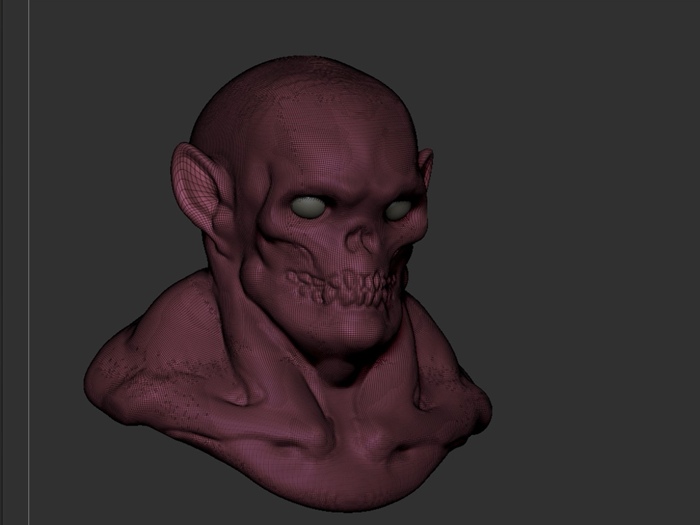The width and height of the screenshot is (700, 525).
Task: Click the dark margin strip left of the divider
Action: coord(13,260)
